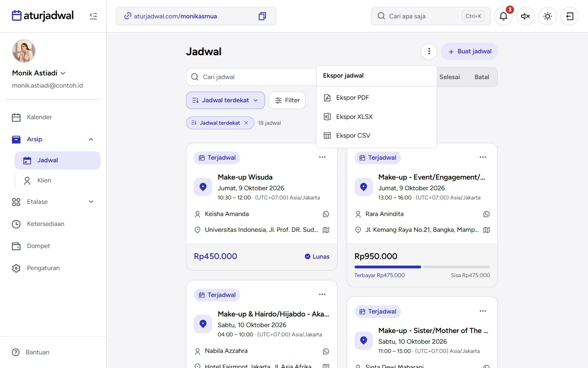Choose Ekspor PDF
This screenshot has width=588, height=368.
[376, 98]
